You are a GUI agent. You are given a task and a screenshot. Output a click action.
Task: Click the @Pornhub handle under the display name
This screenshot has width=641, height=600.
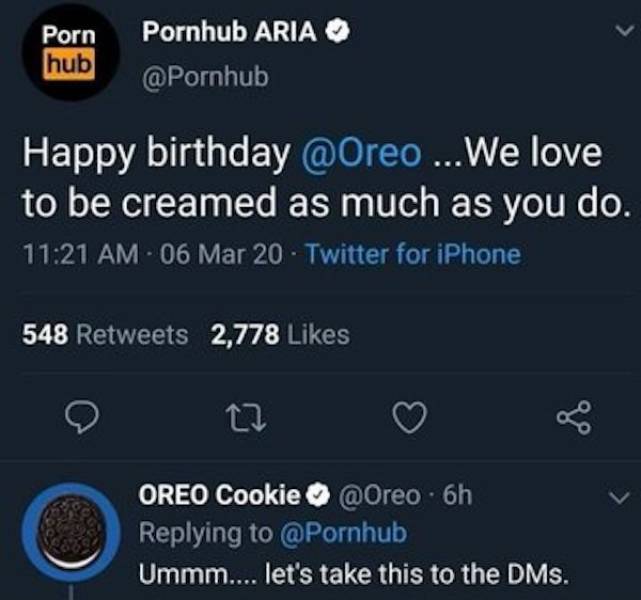pyautogui.click(x=206, y=76)
